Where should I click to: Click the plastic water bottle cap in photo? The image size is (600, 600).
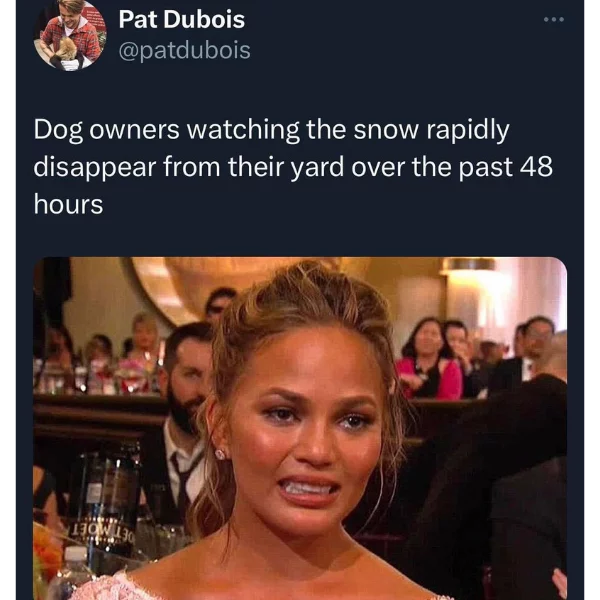75,554
